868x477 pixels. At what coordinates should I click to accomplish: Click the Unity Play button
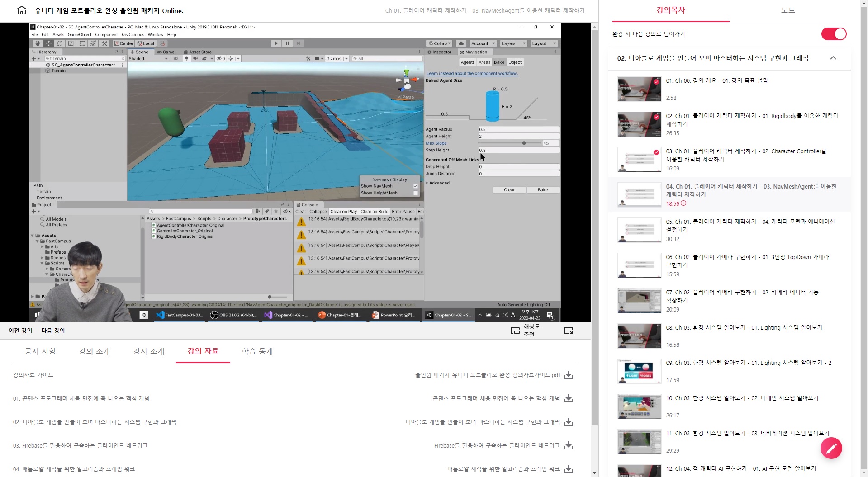276,43
